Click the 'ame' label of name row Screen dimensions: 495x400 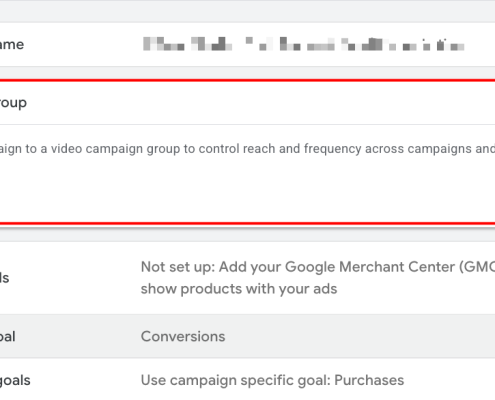tap(12, 44)
